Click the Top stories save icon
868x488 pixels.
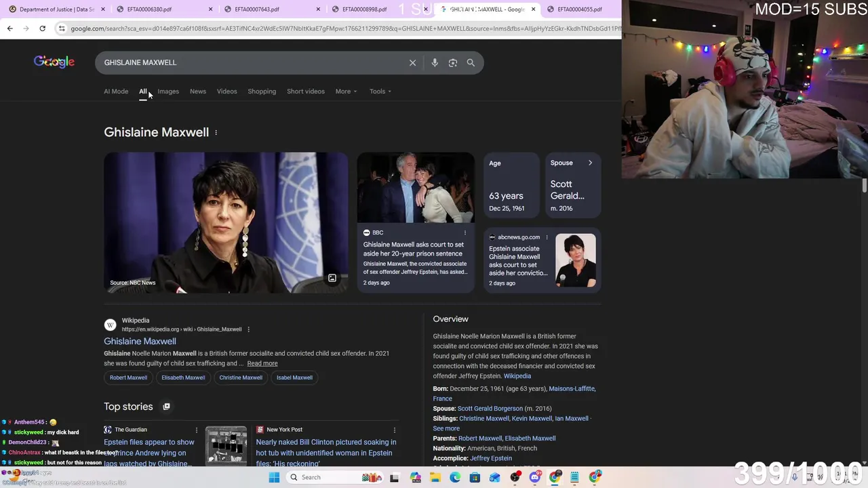pos(166,407)
